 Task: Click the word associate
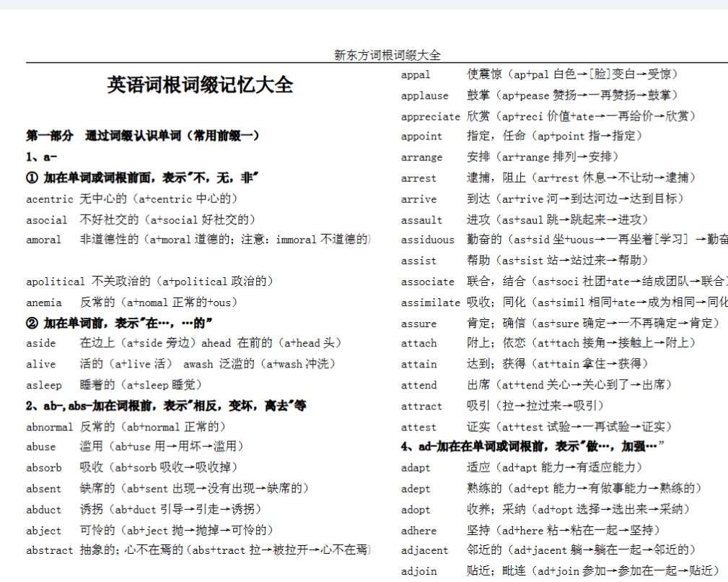[x=428, y=282]
